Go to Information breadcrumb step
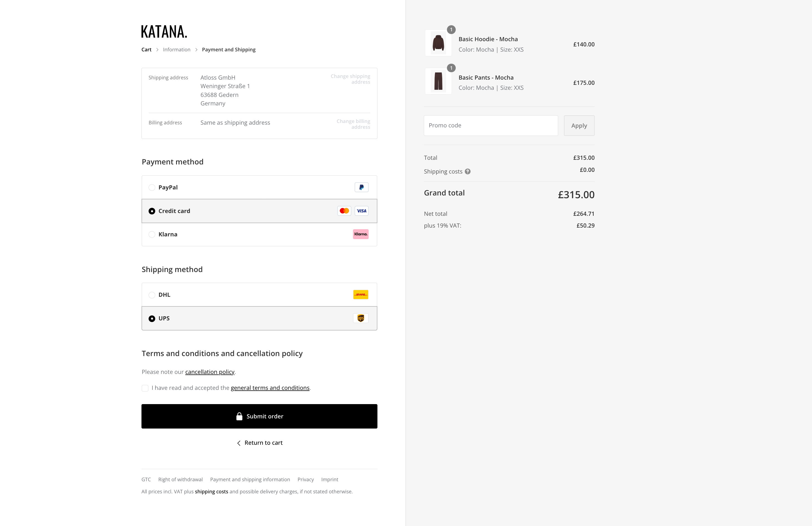 [x=176, y=49]
